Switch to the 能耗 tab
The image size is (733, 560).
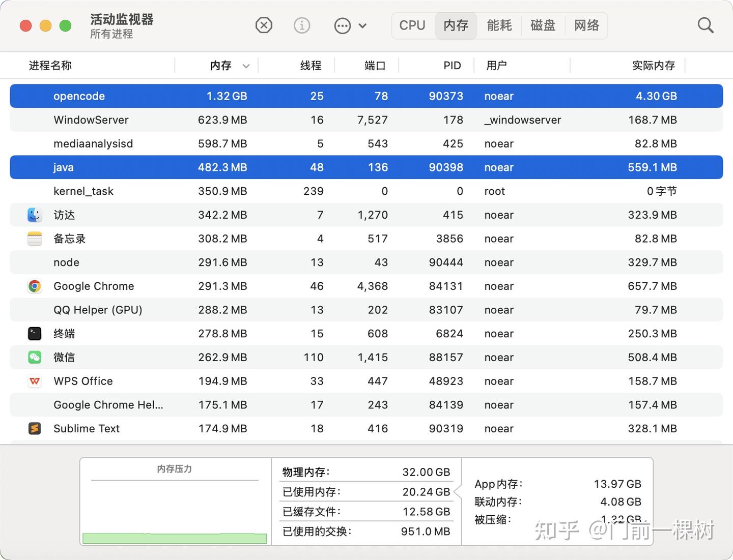pos(499,25)
